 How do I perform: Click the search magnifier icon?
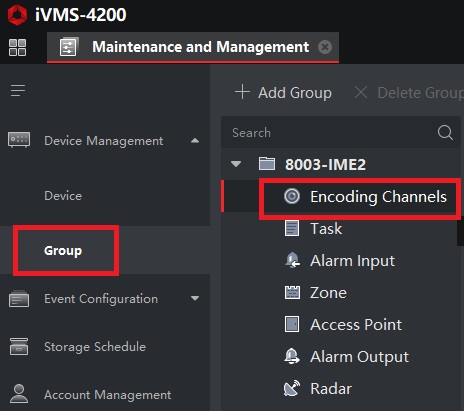445,132
